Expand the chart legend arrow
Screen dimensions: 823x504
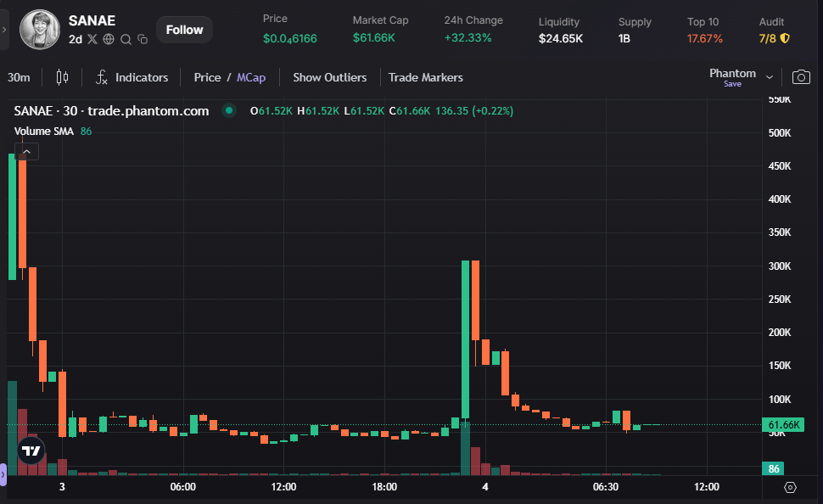click(26, 150)
